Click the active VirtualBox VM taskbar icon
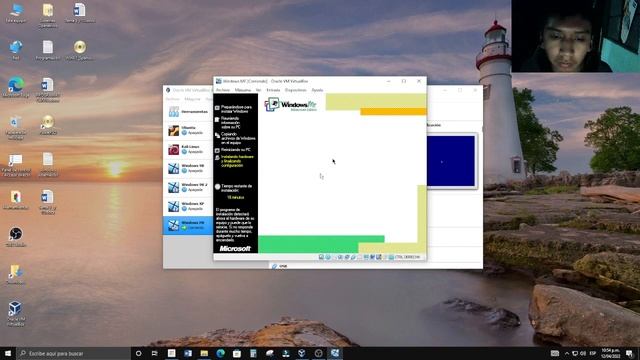 pos(335,353)
